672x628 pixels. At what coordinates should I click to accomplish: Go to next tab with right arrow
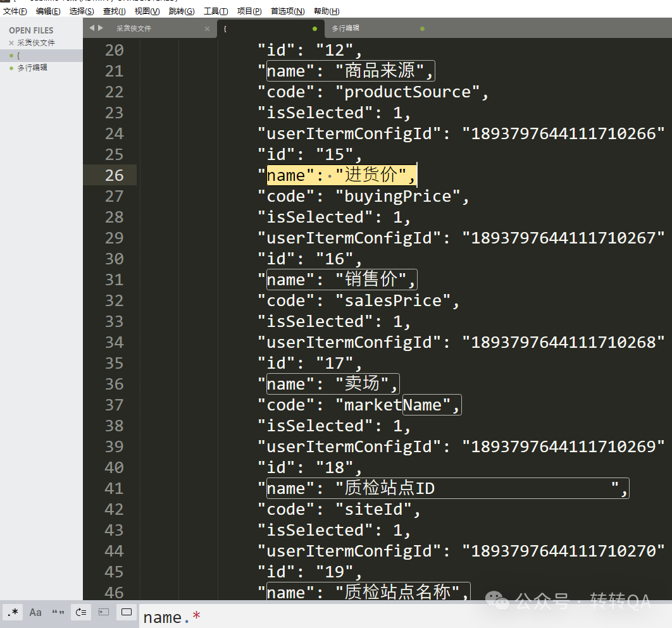coord(100,28)
